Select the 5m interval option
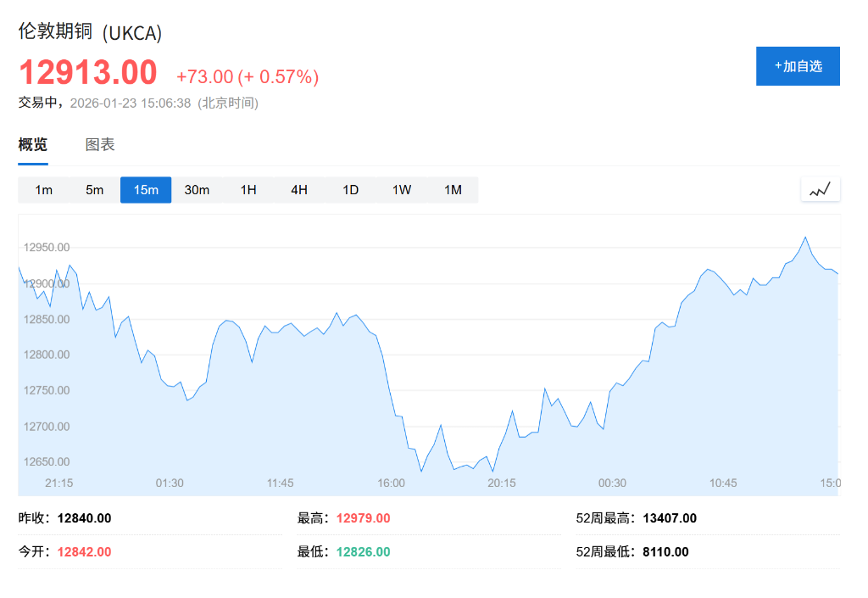The image size is (868, 598). coord(94,189)
